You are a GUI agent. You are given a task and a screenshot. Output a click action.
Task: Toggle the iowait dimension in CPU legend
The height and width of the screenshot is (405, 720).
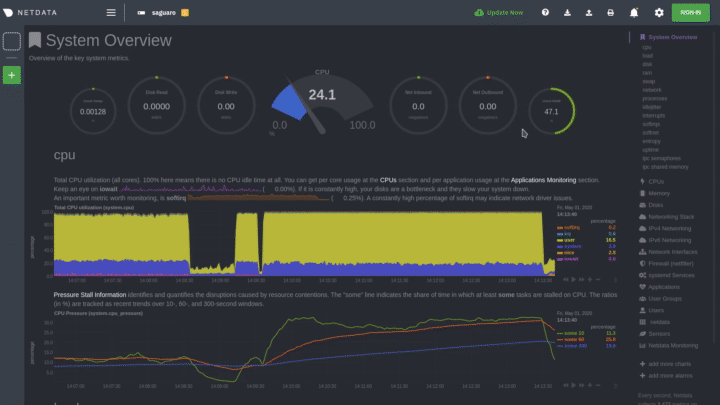pyautogui.click(x=568, y=259)
